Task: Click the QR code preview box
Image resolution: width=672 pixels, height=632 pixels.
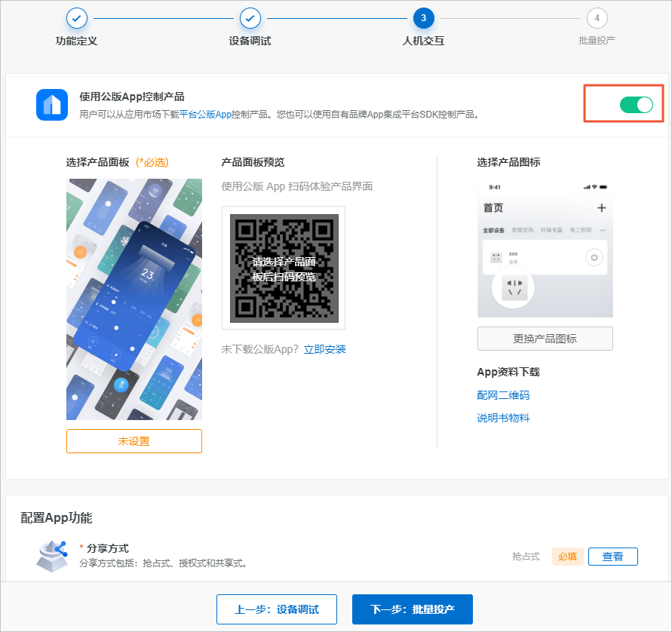Action: [x=284, y=268]
